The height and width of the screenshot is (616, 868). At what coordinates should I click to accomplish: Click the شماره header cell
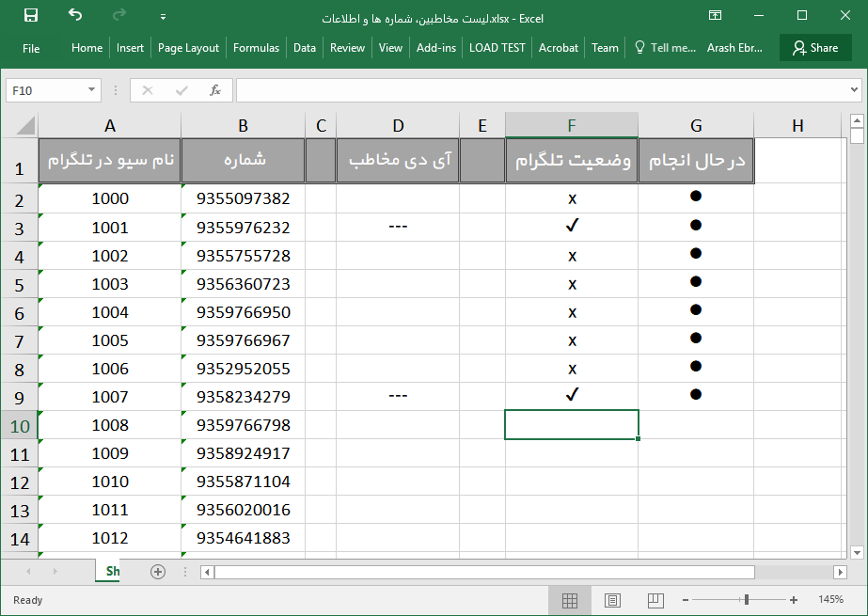tap(243, 161)
